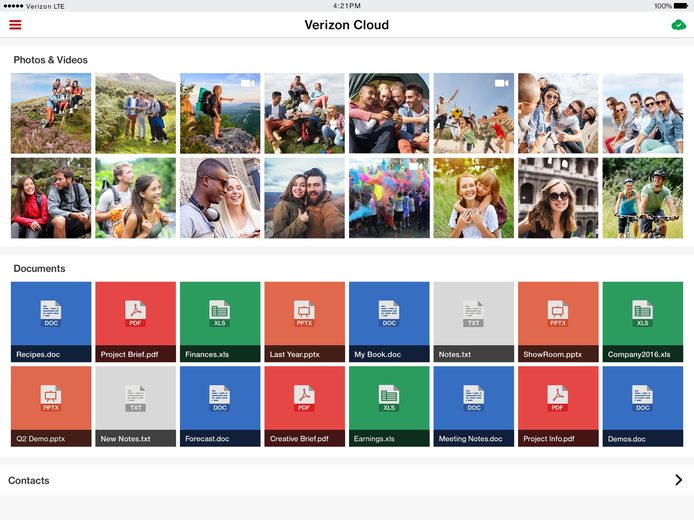Open couple in red jacket sitting photo
The width and height of the screenshot is (694, 520).
(x=51, y=198)
